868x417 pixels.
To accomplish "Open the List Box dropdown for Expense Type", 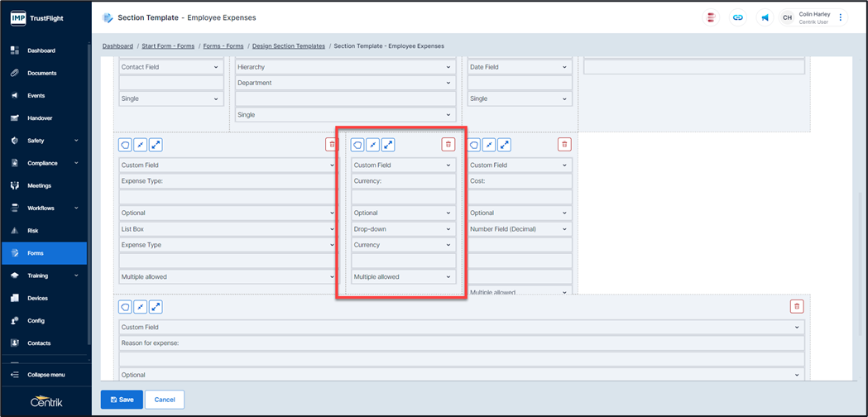I will 228,229.
